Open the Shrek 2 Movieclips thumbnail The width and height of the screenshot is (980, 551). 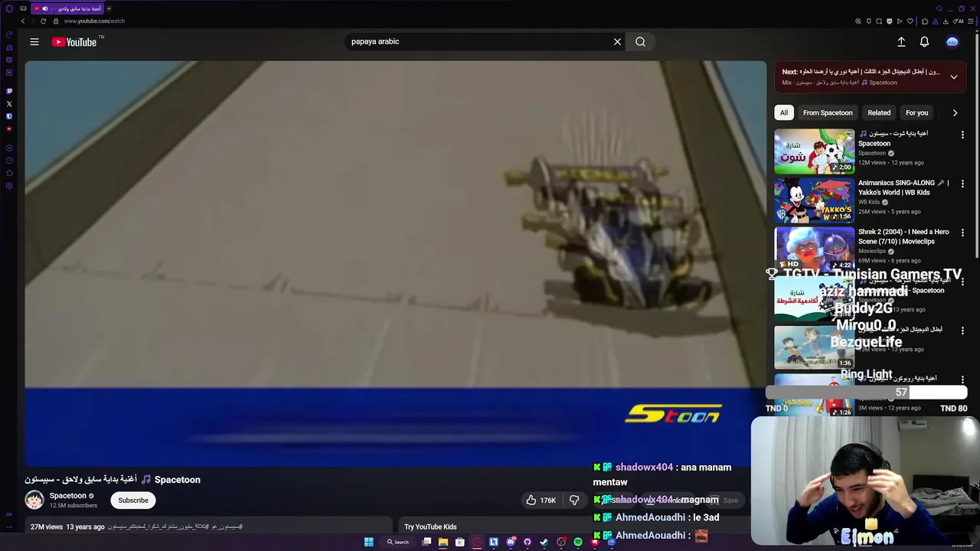point(814,249)
